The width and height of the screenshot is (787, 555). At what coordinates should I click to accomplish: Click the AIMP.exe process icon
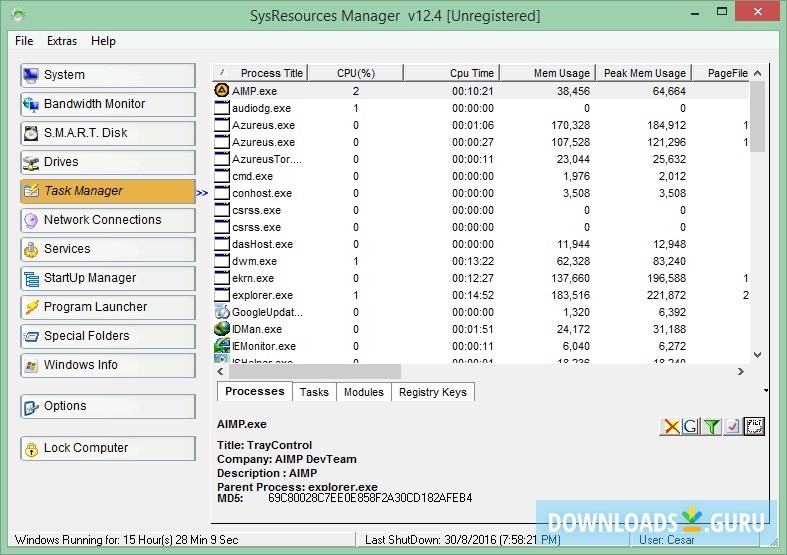point(221,90)
